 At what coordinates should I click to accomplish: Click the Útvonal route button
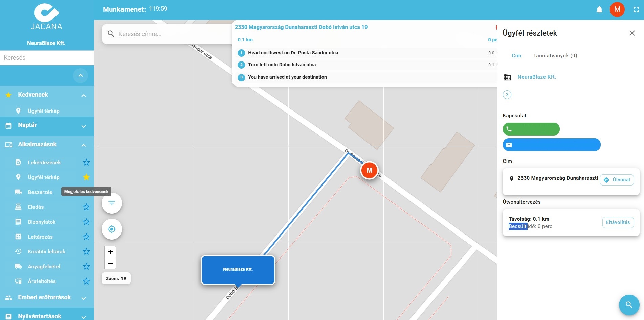pyautogui.click(x=617, y=180)
